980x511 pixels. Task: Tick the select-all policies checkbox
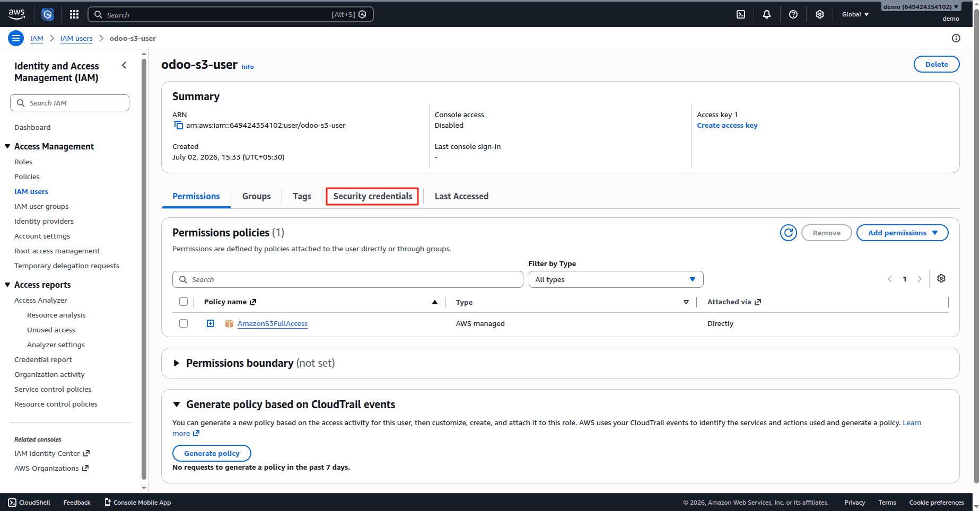coord(183,302)
